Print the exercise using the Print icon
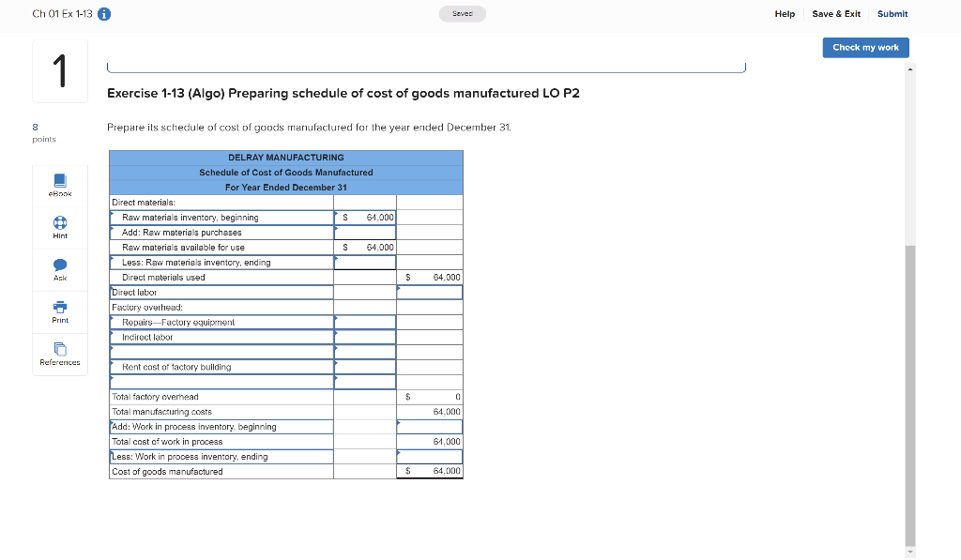Viewport: 961px width, 560px height. pyautogui.click(x=59, y=310)
